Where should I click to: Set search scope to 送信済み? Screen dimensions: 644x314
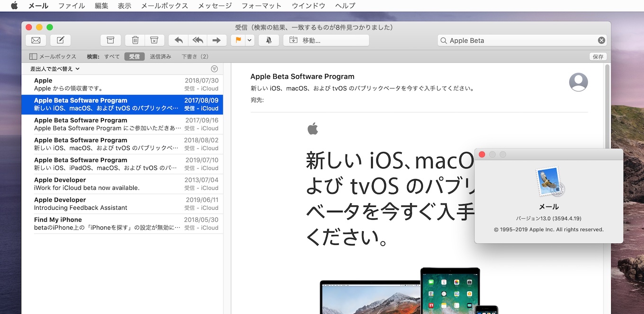coord(161,56)
